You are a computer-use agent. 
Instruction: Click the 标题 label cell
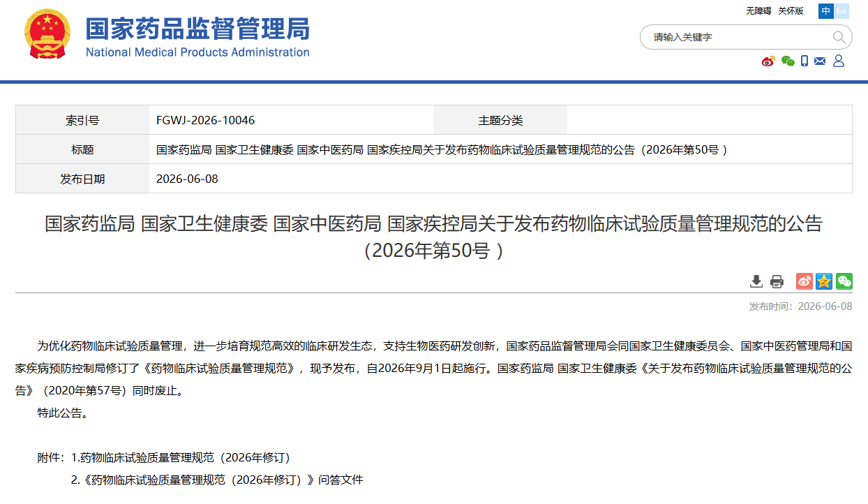coord(82,149)
